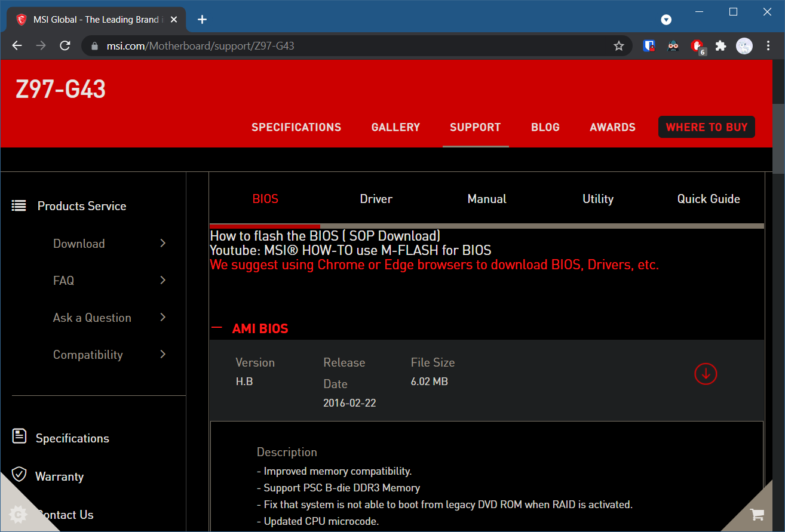This screenshot has height=532, width=785.
Task: Open the Download sidebar link
Action: point(79,244)
